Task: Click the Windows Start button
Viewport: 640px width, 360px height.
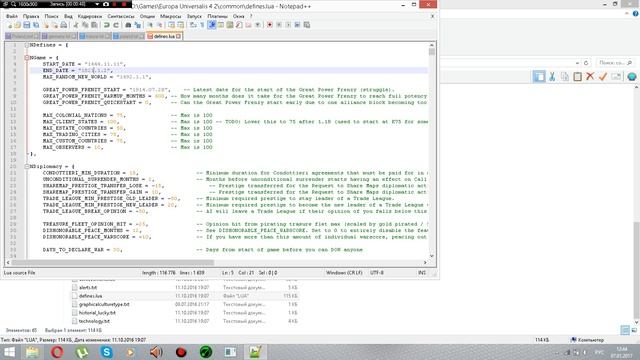Action: click(x=9, y=352)
